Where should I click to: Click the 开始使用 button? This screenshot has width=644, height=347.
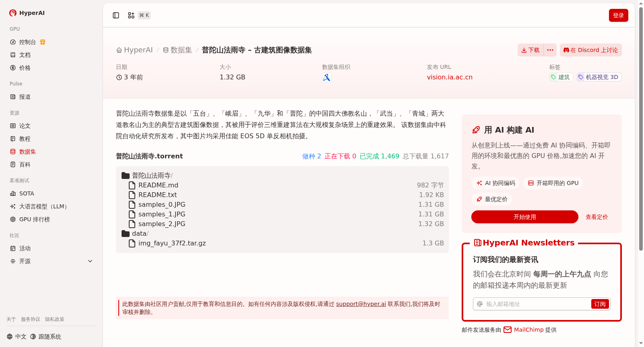(x=525, y=217)
